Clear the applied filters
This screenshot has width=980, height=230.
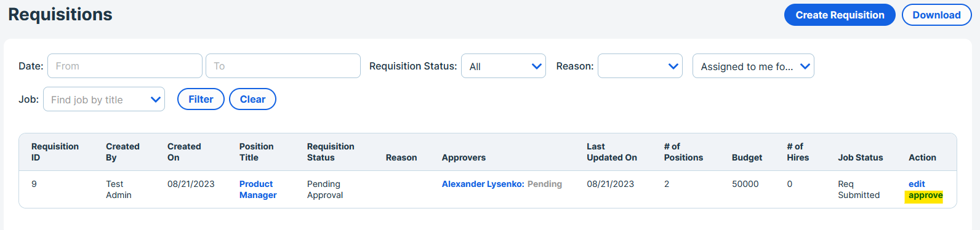tap(252, 99)
